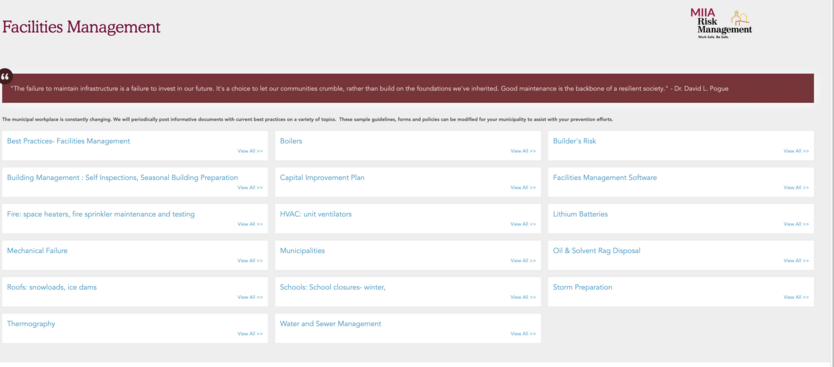Click the 'municipal workplace is constantly changing' paragraph
This screenshot has height=367, width=834.
[x=307, y=120]
